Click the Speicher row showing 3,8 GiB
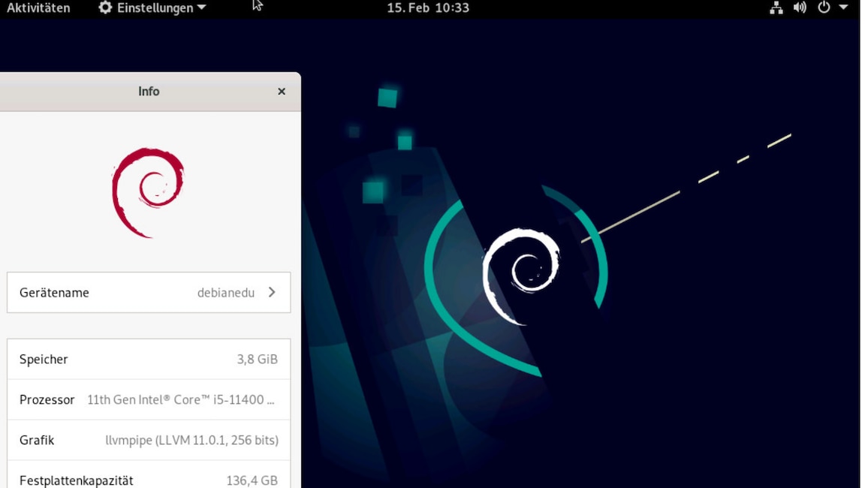 point(149,359)
